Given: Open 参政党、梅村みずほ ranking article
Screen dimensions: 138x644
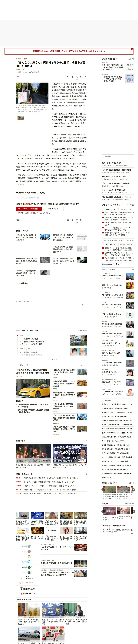Looking at the screenshot, I should point(119,213).
